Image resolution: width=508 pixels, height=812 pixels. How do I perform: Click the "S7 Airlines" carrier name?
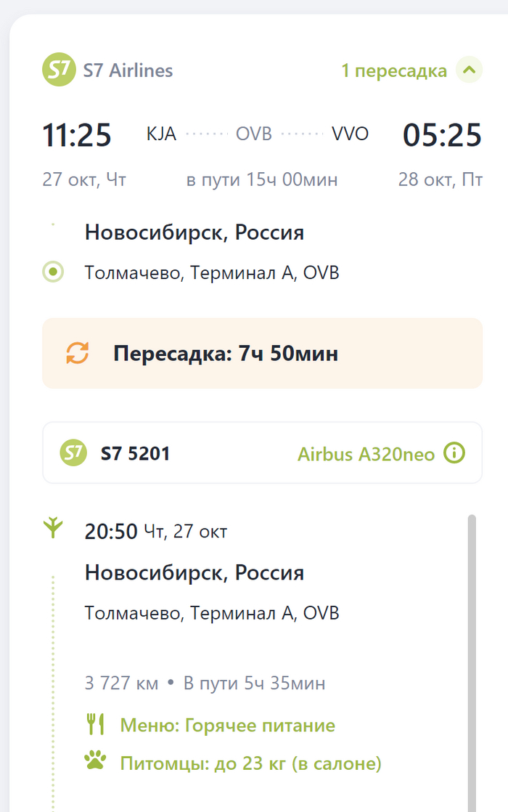(x=128, y=70)
